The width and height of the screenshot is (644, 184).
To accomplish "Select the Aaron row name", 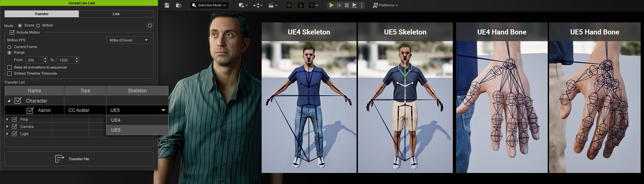I will point(44,110).
